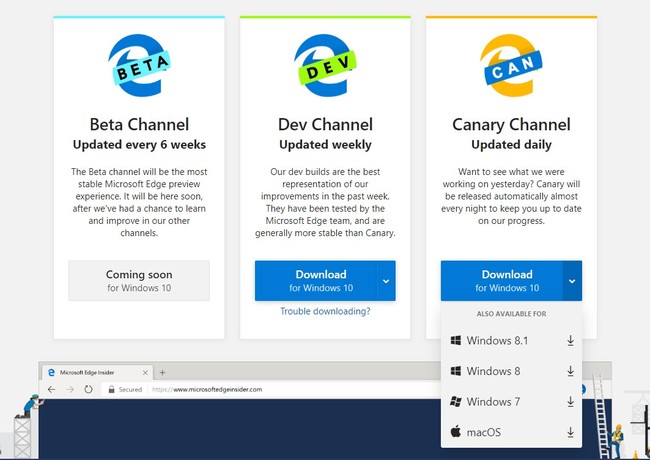Click the Windows 7 flag icon
650x460 pixels.
click(456, 402)
